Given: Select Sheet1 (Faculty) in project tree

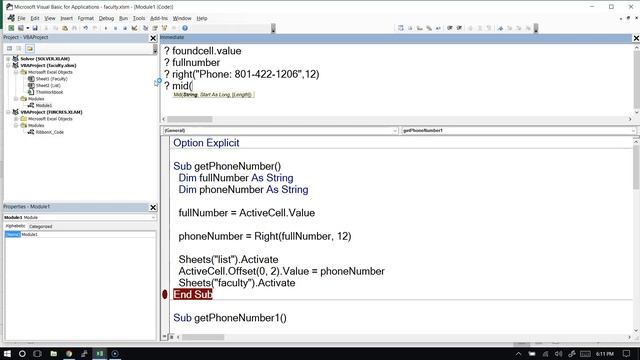Looking at the screenshot, I should click(51, 79).
